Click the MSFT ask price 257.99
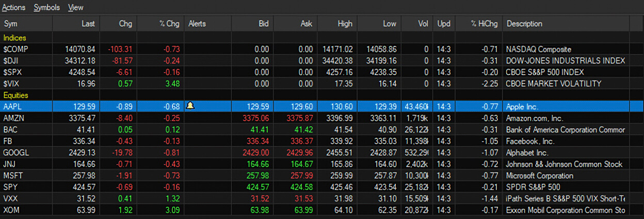This screenshot has height=219, width=644. click(x=301, y=176)
